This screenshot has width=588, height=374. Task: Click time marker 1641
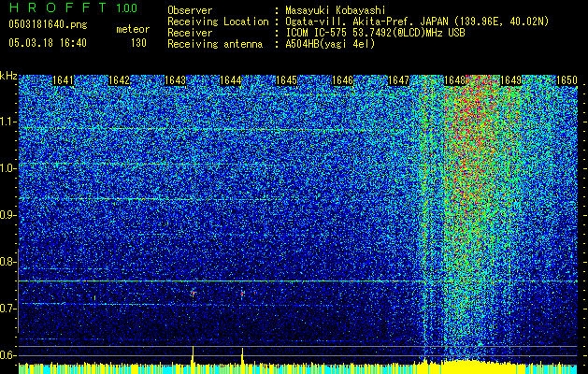point(63,80)
